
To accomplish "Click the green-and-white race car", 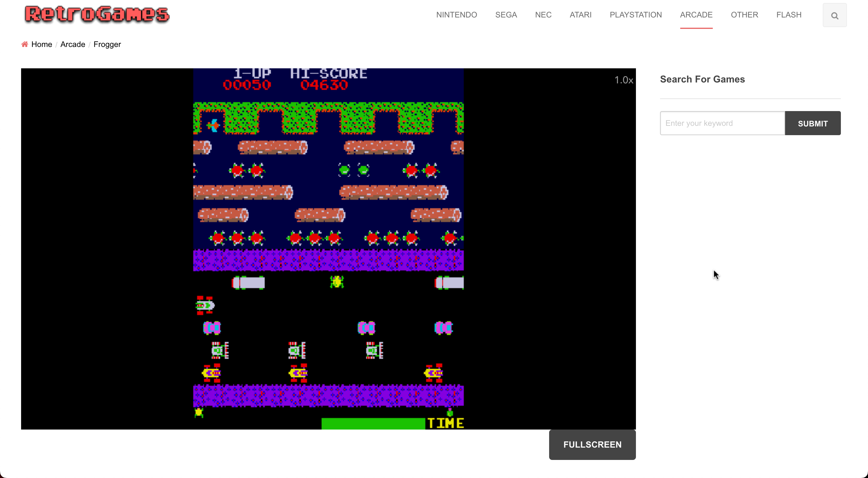I will click(205, 305).
